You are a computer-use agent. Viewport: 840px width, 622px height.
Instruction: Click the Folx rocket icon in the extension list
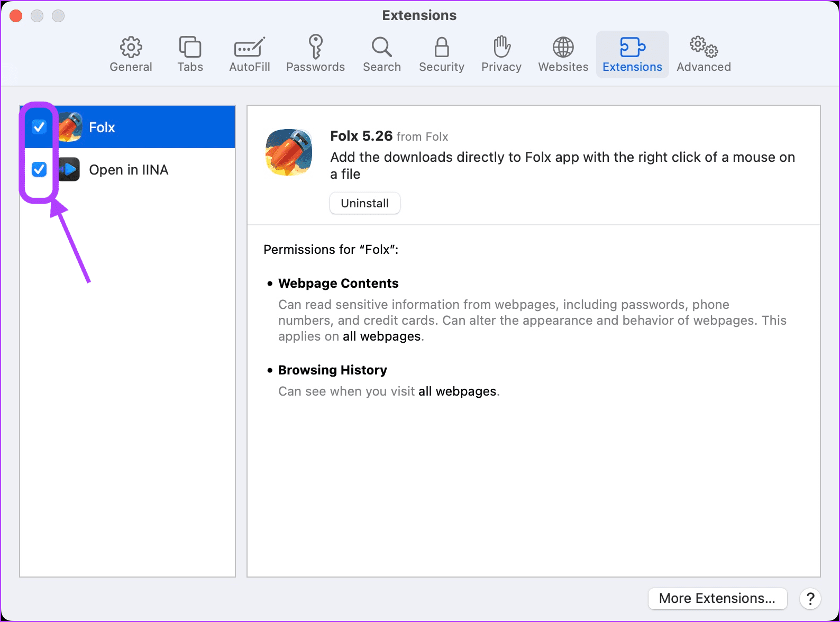tap(70, 127)
